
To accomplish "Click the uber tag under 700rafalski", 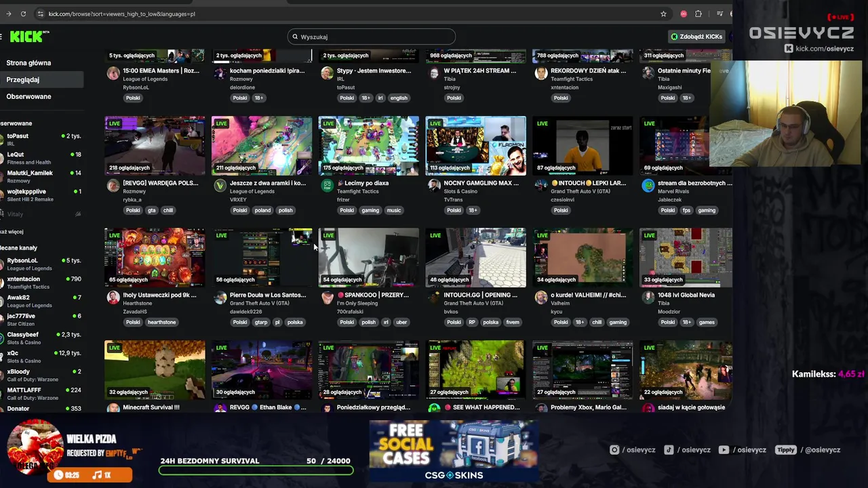I will point(401,322).
